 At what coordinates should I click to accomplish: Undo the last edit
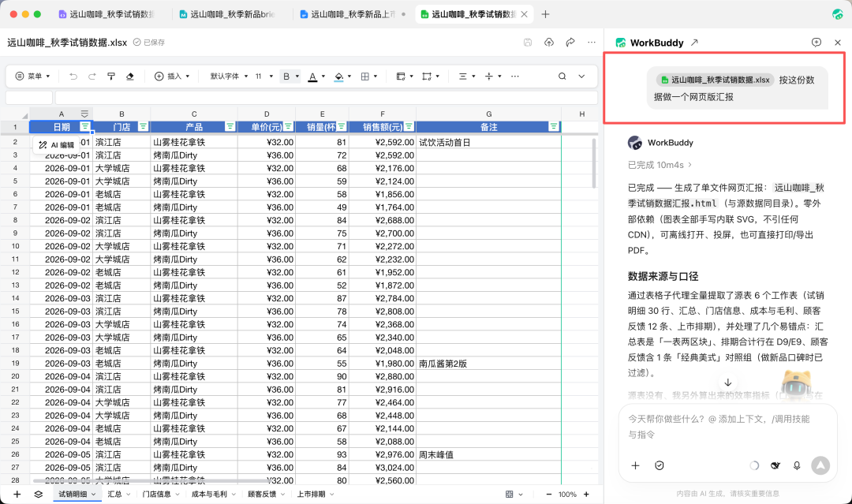click(73, 77)
